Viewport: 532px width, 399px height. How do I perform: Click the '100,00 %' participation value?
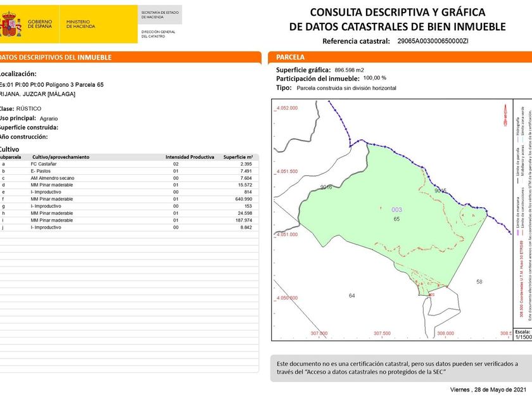pos(374,78)
